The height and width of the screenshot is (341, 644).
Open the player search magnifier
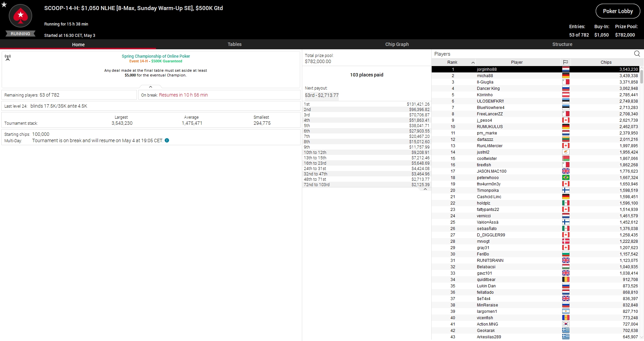pyautogui.click(x=637, y=54)
